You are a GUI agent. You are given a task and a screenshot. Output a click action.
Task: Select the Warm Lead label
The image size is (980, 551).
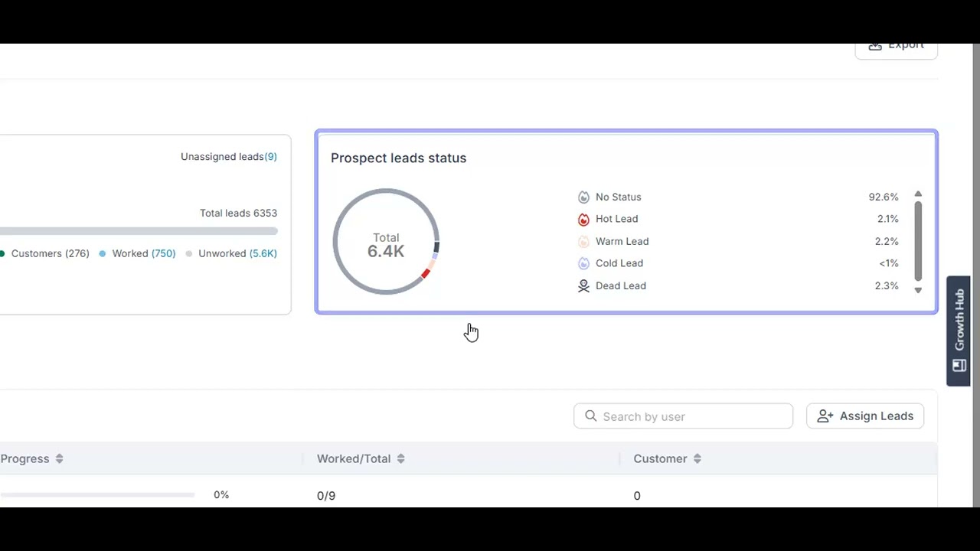click(622, 241)
